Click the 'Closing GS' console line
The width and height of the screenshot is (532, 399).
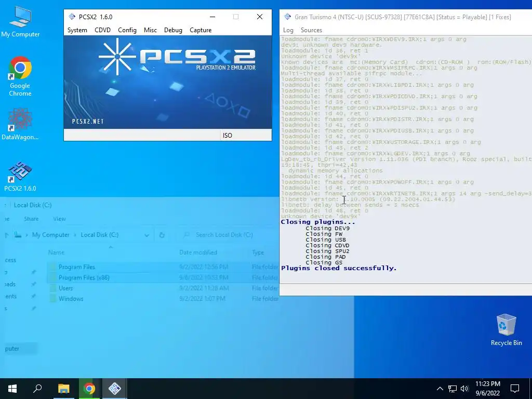point(324,262)
